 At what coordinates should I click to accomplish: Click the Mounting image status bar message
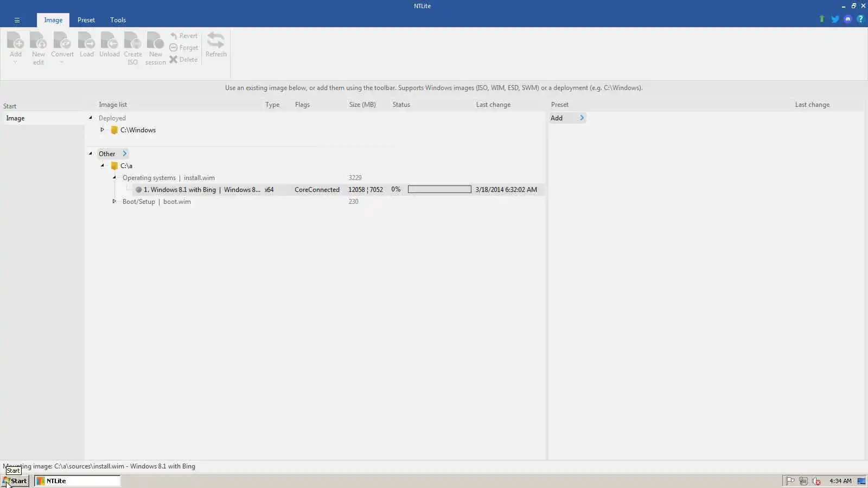pos(99,466)
